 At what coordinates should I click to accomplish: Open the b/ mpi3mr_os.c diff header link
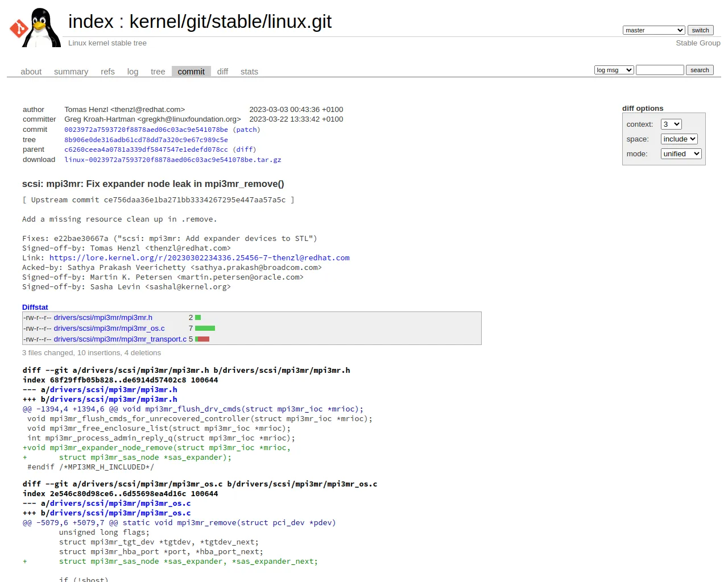coord(121,513)
